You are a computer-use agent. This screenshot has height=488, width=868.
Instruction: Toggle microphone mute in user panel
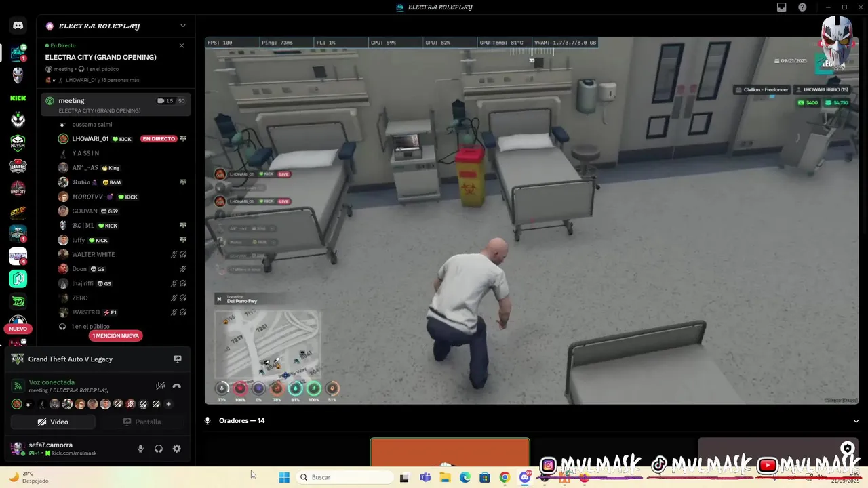pos(140,449)
